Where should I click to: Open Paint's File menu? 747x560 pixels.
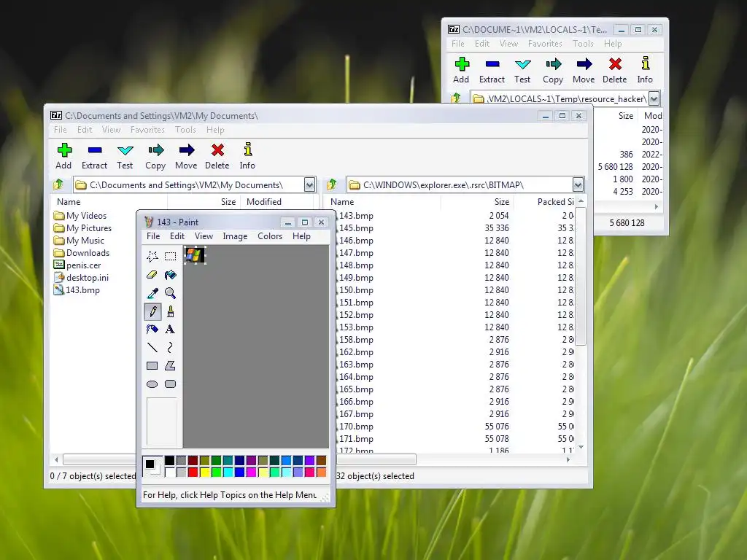(x=153, y=236)
